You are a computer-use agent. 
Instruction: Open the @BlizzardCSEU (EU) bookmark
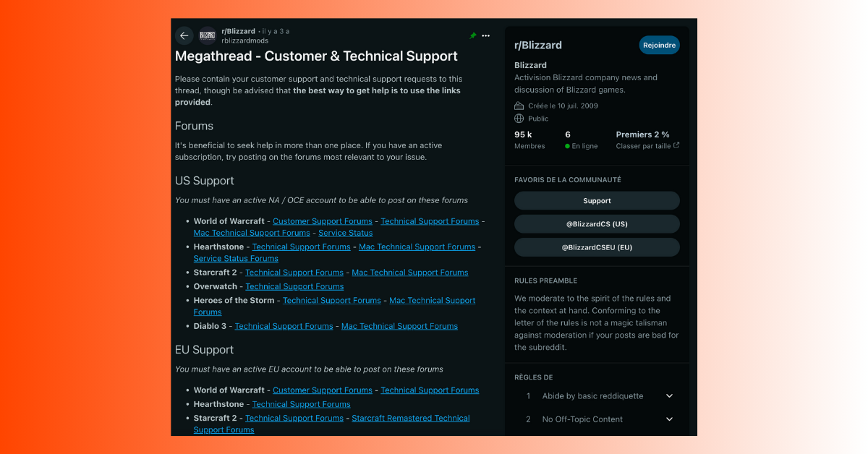tap(597, 247)
